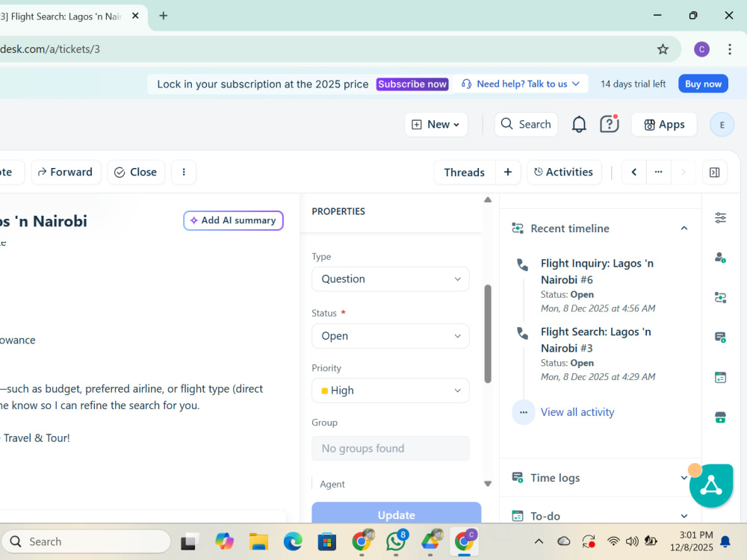
Task: Click the Search box in header
Action: 526,125
